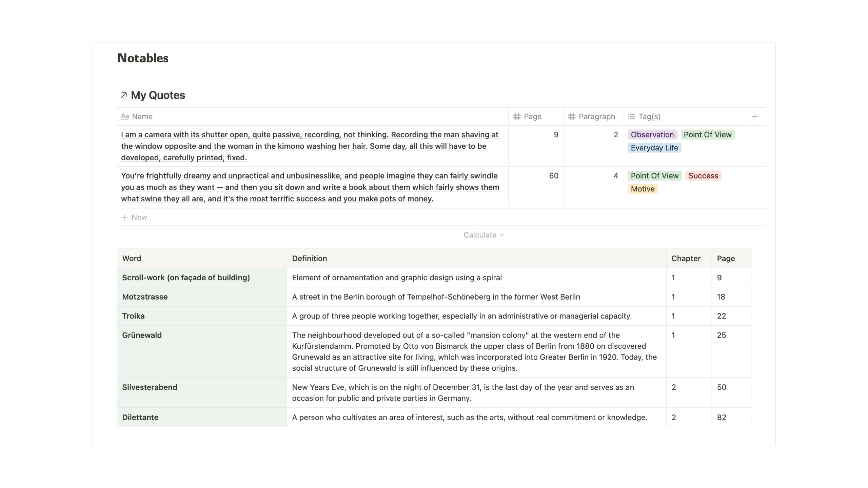868x488 pixels.
Task: Click the Everyday Life tag
Action: pos(654,148)
